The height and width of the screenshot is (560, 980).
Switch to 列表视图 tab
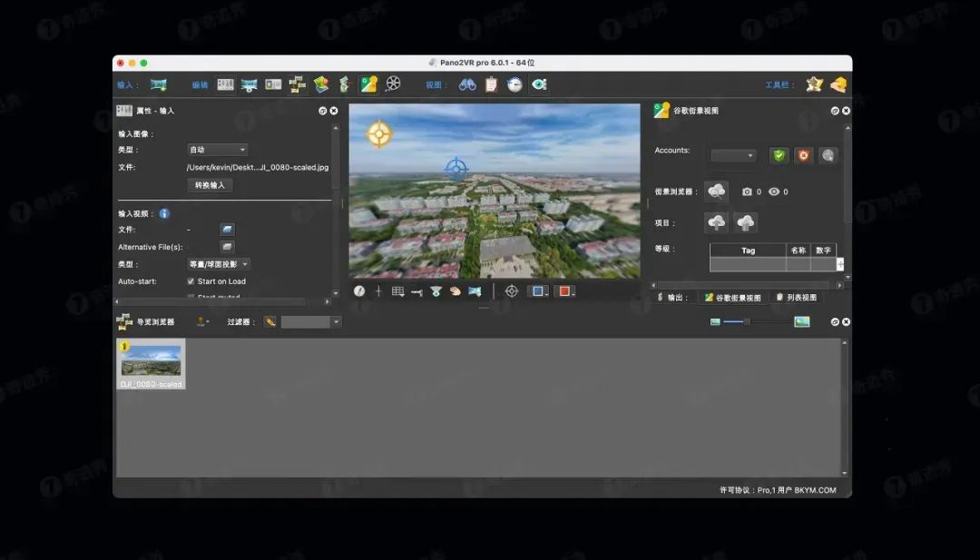pyautogui.click(x=797, y=298)
